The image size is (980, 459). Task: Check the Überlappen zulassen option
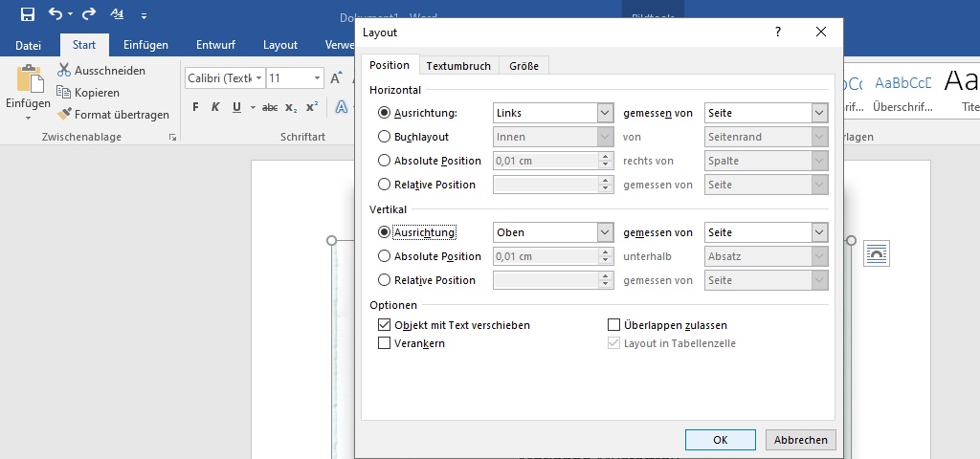coord(614,325)
